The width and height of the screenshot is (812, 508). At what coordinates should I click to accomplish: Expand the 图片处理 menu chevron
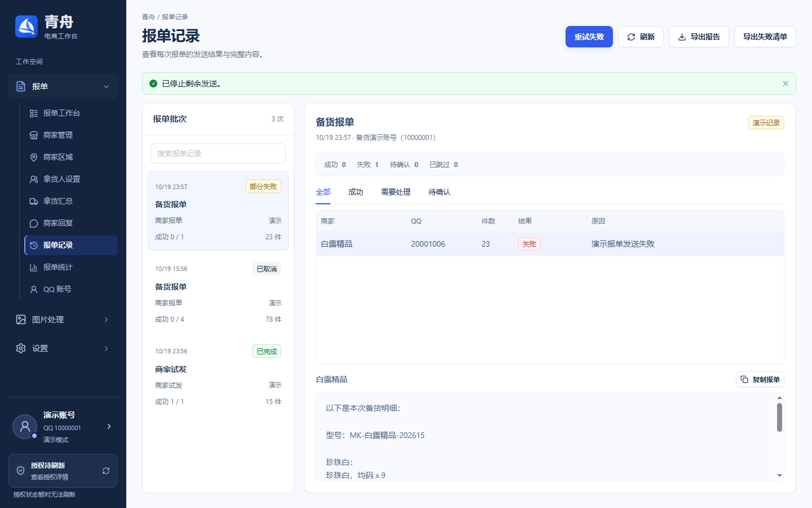pyautogui.click(x=106, y=319)
